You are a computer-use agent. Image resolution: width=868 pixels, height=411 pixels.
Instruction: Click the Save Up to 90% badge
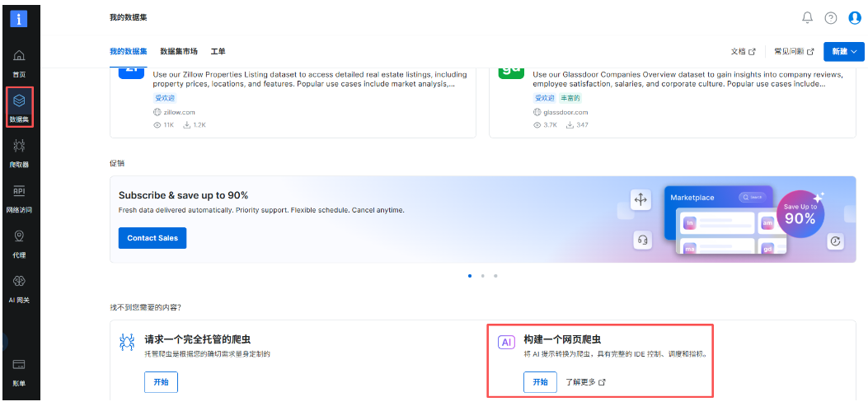(800, 214)
